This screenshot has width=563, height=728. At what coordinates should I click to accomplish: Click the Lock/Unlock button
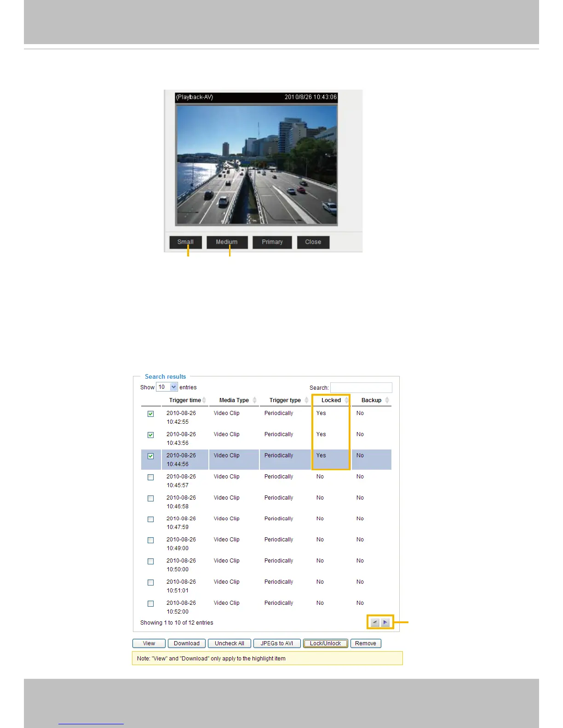pos(326,643)
